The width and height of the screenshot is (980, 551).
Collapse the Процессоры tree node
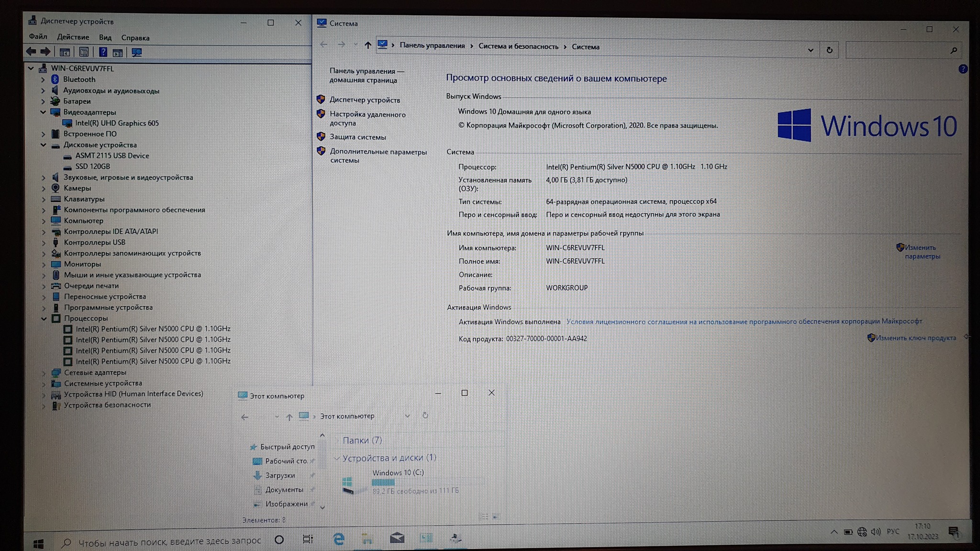(44, 319)
